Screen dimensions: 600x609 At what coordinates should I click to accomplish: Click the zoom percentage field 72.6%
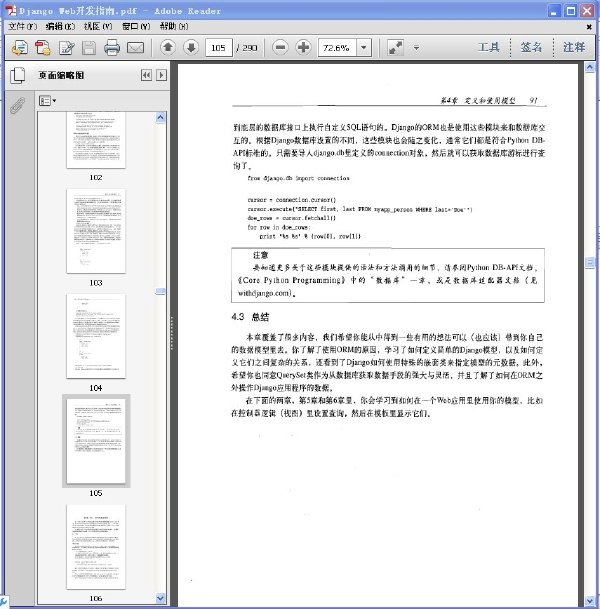[337, 47]
